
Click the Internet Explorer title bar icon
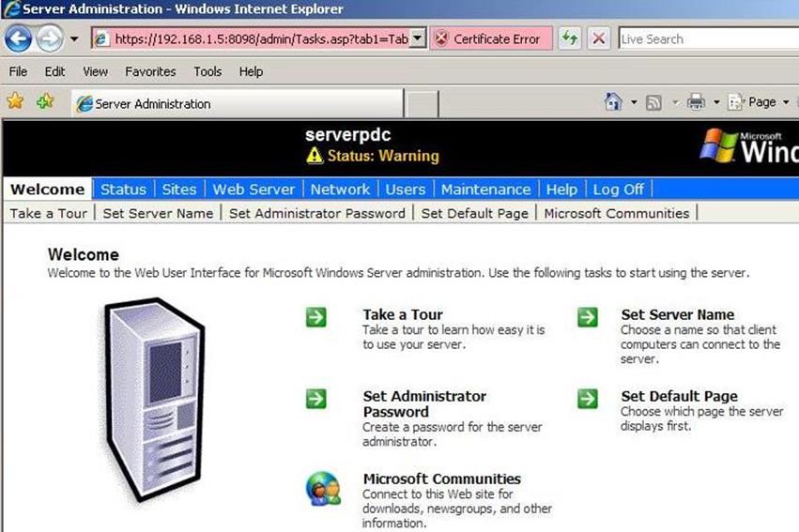[x=10, y=8]
